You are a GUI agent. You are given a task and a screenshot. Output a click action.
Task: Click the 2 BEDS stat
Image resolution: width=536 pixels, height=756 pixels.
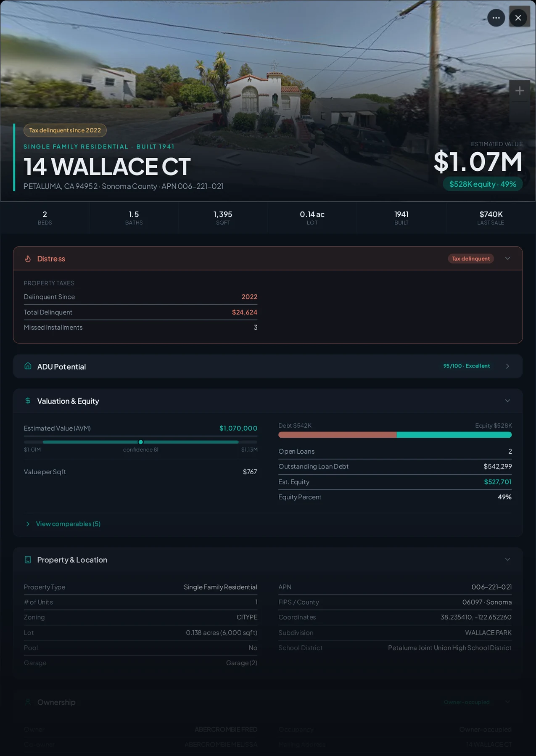[x=45, y=217]
